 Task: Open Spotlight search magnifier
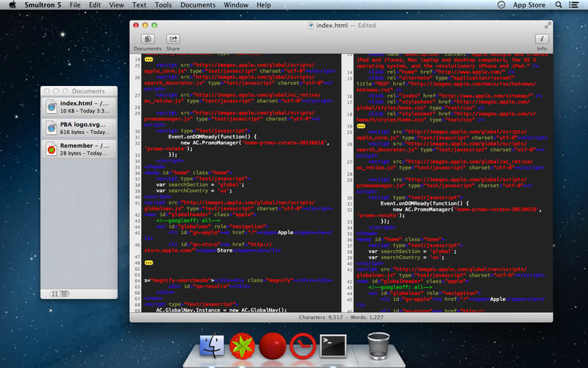click(x=559, y=5)
